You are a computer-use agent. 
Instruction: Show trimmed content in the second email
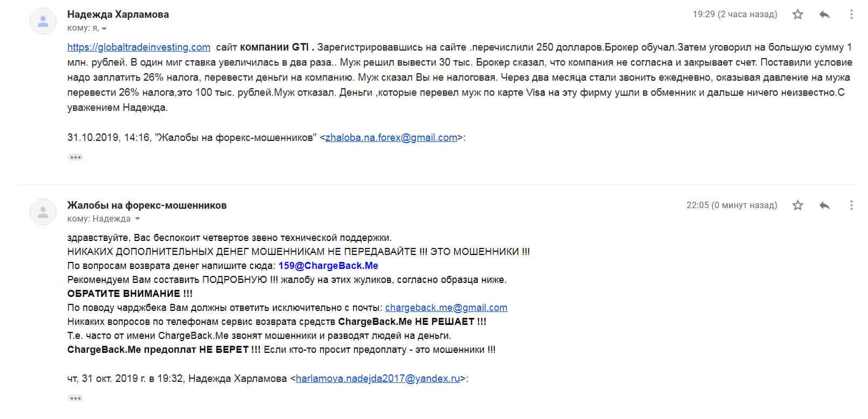tap(75, 398)
